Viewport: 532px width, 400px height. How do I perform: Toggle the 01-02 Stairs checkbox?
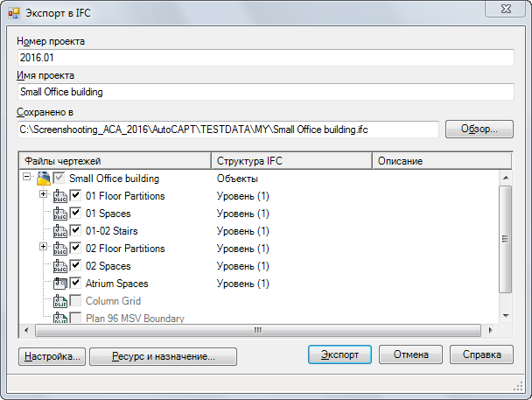click(75, 231)
